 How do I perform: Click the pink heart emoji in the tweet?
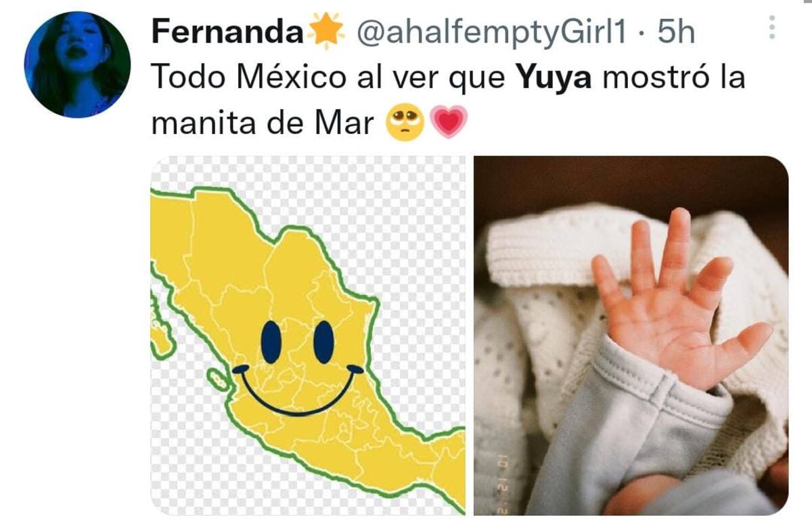449,123
